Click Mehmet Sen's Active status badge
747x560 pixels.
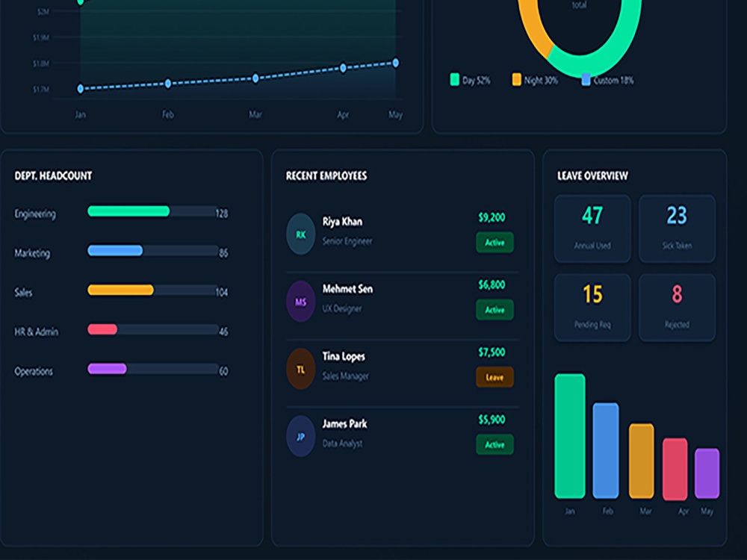point(495,310)
